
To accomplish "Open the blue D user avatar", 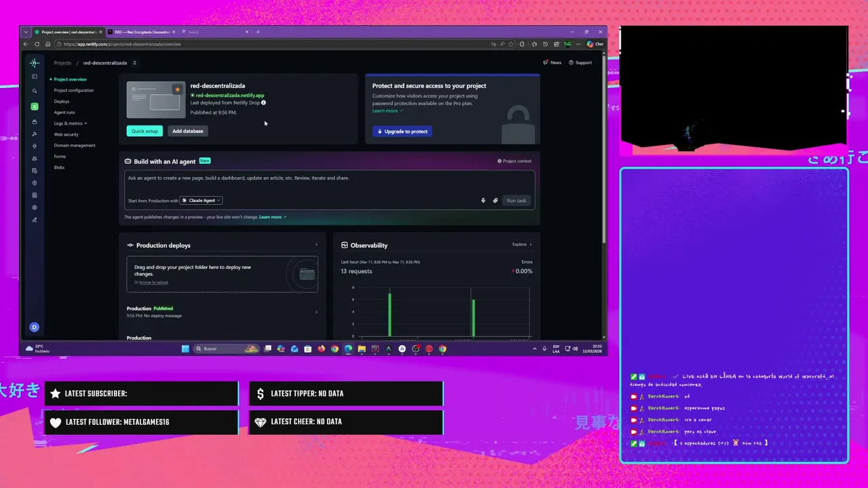I will point(35,327).
